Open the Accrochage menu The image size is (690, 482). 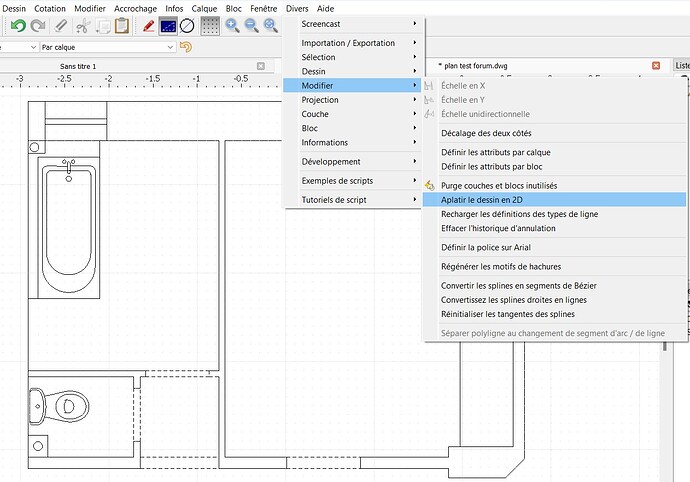coord(135,8)
